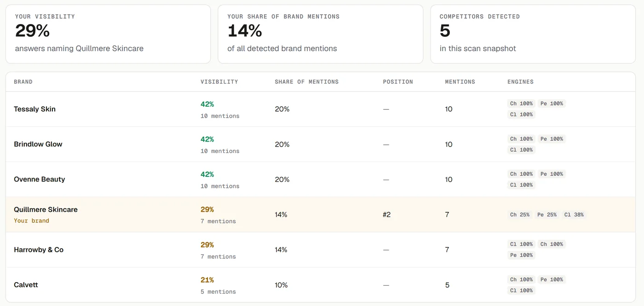Click Harrowby & Co's 29% visibility value
Image resolution: width=644 pixels, height=306 pixels.
(207, 245)
